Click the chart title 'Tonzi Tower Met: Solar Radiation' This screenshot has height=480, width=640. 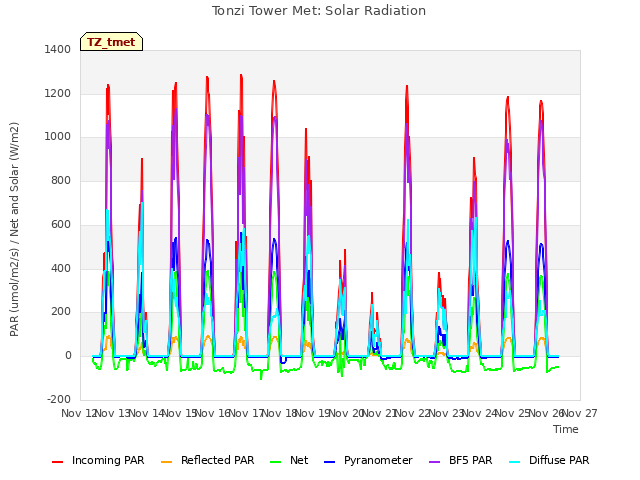(319, 11)
